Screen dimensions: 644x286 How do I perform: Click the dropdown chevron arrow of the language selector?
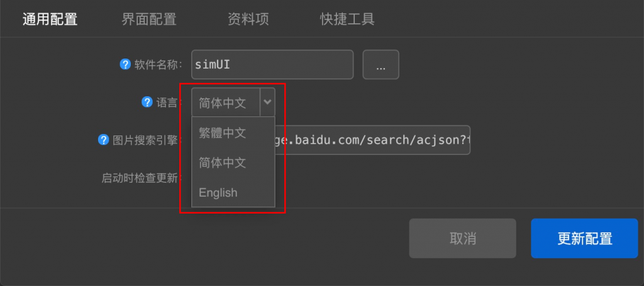(267, 102)
